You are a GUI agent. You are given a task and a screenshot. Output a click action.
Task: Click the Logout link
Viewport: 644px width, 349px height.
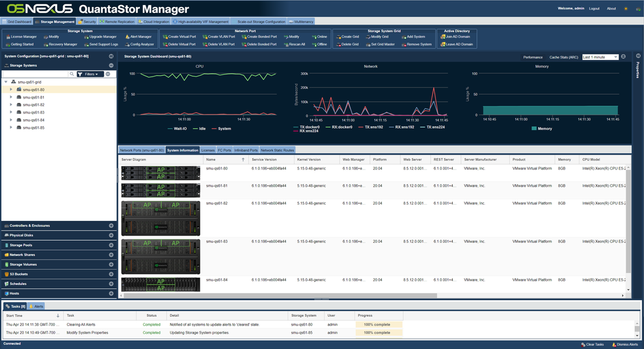[x=594, y=8]
